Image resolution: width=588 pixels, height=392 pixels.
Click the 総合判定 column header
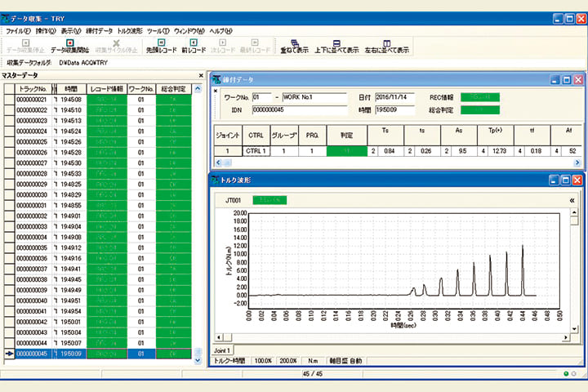pyautogui.click(x=173, y=87)
